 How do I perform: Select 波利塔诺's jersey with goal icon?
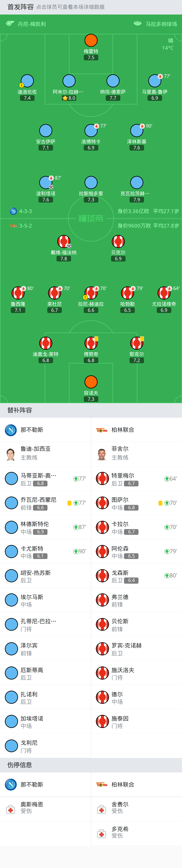(x=46, y=183)
